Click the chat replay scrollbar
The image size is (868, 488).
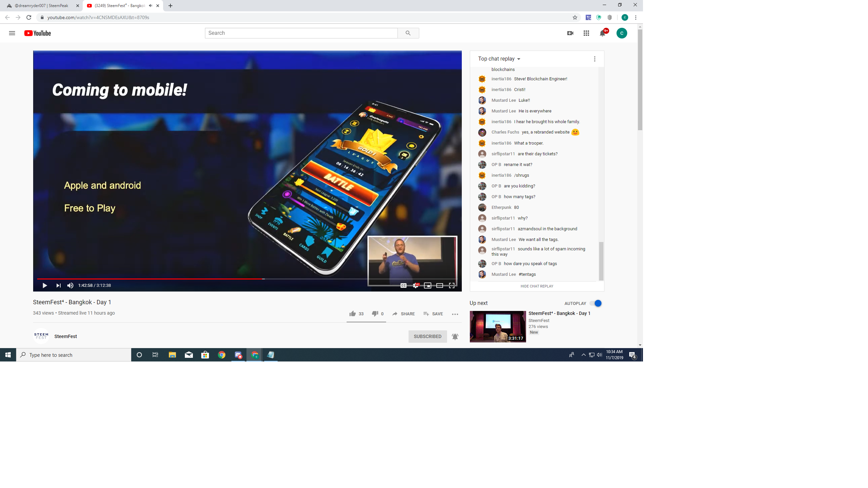(601, 261)
